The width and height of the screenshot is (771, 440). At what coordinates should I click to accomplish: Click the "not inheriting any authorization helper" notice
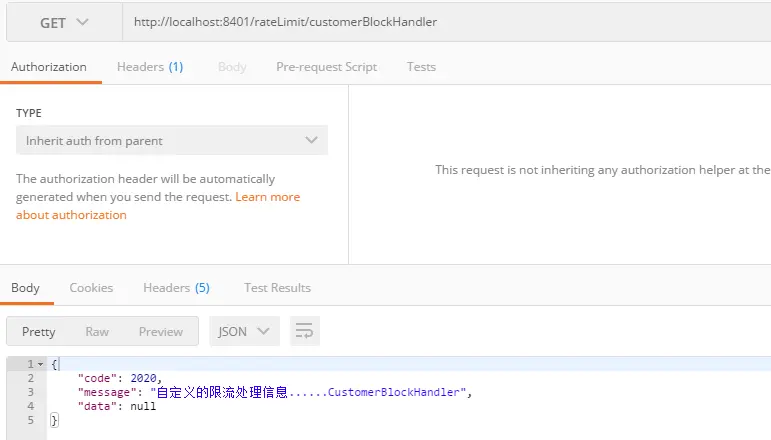coord(603,170)
